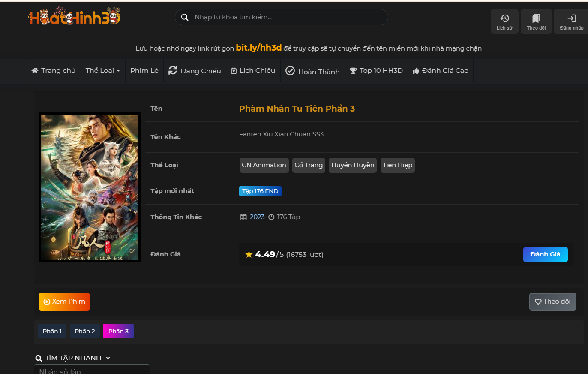Image resolution: width=588 pixels, height=374 pixels.
Task: Click the HoatHinh3D site logo
Action: pyautogui.click(x=74, y=17)
